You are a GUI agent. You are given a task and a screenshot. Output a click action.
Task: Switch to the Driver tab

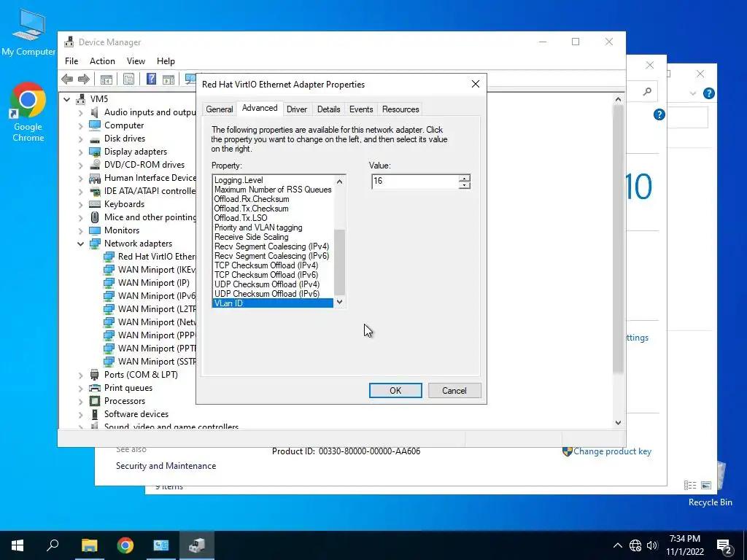[x=297, y=109]
